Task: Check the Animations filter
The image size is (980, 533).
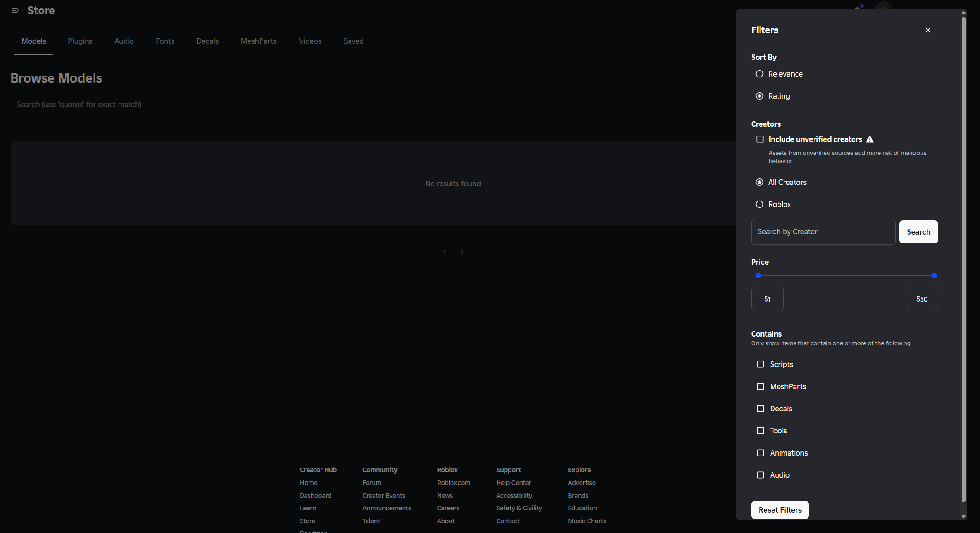Action: click(760, 453)
